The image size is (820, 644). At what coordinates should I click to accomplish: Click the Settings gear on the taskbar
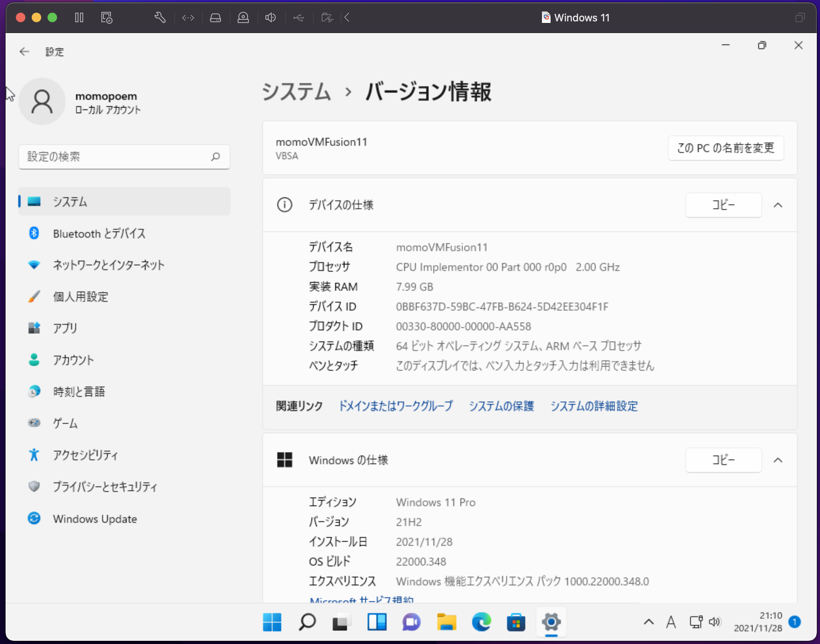tap(551, 622)
